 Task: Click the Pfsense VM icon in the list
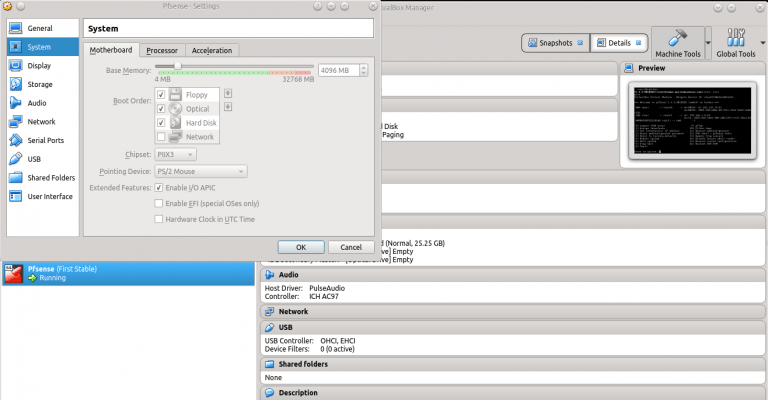click(14, 274)
